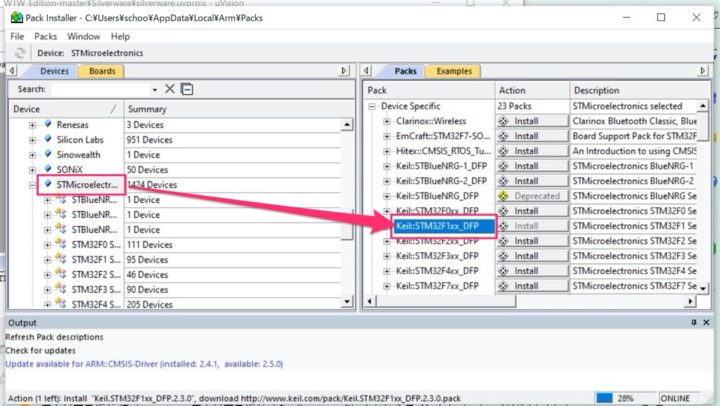The image size is (720, 406).
Task: Click Install for Keil::STM32F7xx_DFP
Action: tap(532, 286)
